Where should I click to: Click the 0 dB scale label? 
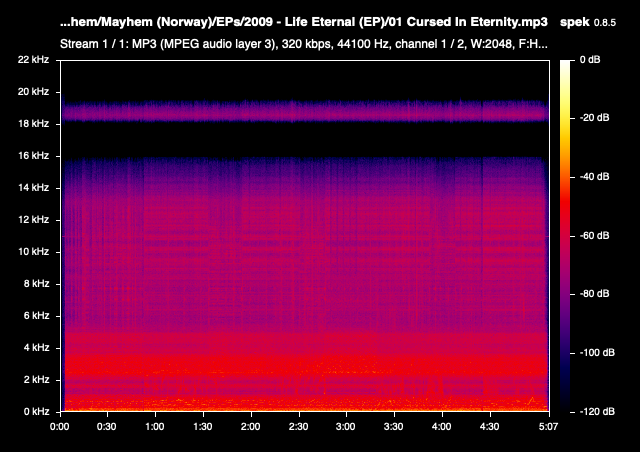click(x=590, y=60)
